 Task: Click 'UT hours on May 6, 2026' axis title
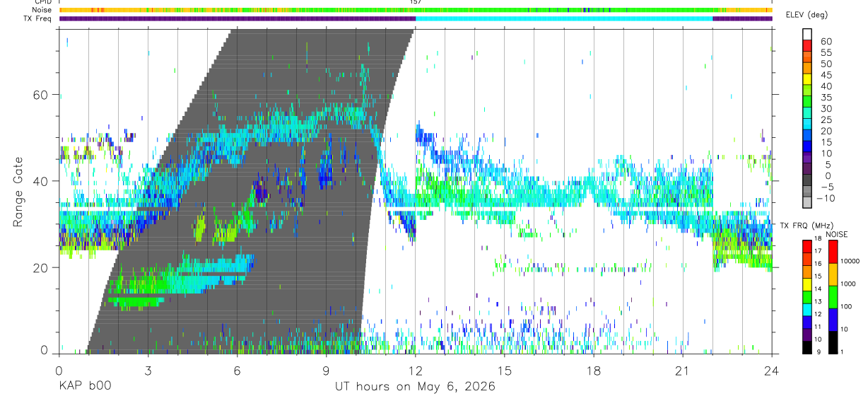point(415,387)
